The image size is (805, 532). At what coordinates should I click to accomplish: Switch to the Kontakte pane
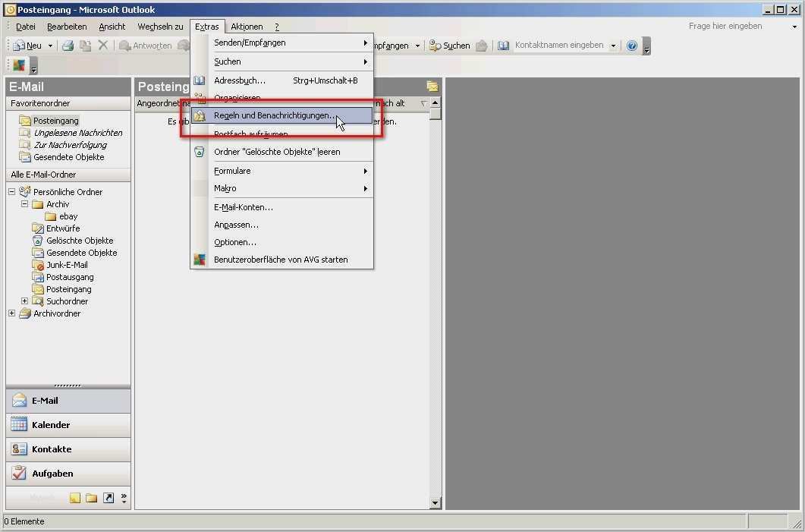[68, 449]
